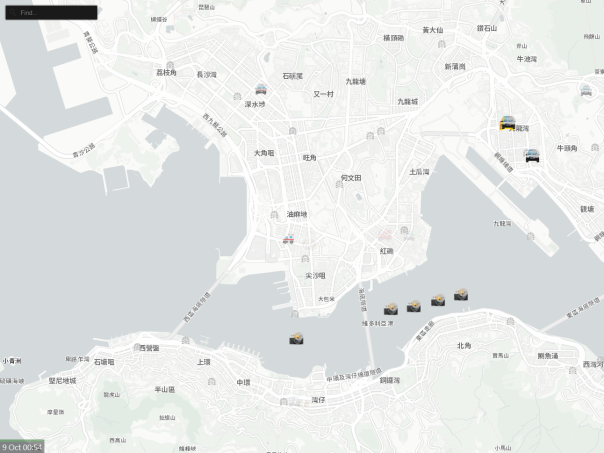Image resolution: width=604 pixels, height=453 pixels.
Task: Click the 銅鑼灣 map label
Action: point(389,380)
